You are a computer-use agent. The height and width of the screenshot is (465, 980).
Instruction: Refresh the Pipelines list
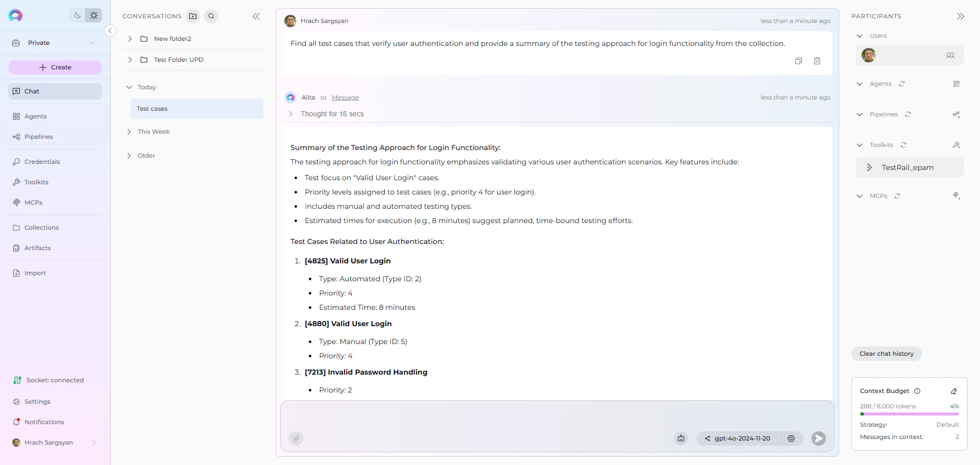tap(908, 114)
